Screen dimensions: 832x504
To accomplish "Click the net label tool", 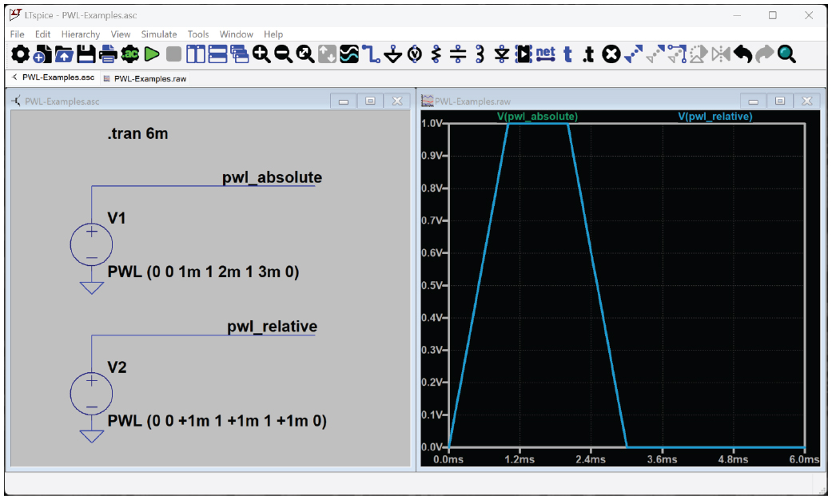I will 545,54.
